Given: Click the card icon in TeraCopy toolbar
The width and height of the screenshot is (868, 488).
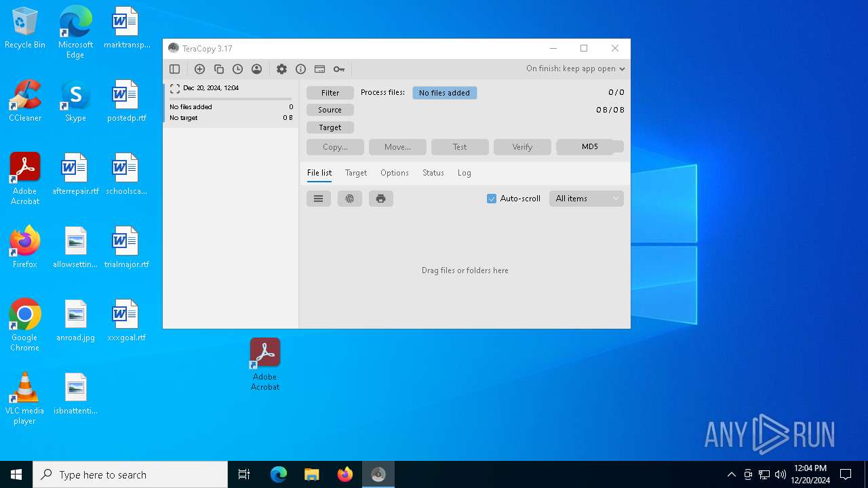Looking at the screenshot, I should point(319,69).
